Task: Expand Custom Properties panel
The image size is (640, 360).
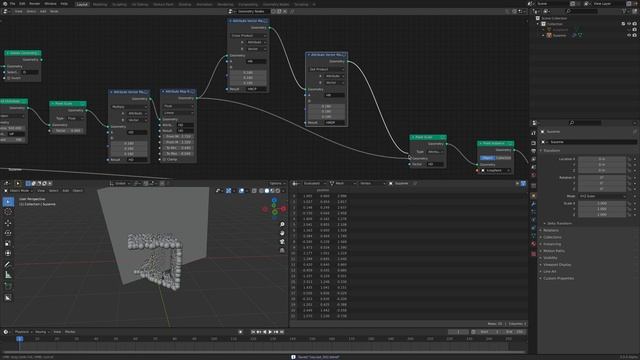Action: pyautogui.click(x=558, y=278)
